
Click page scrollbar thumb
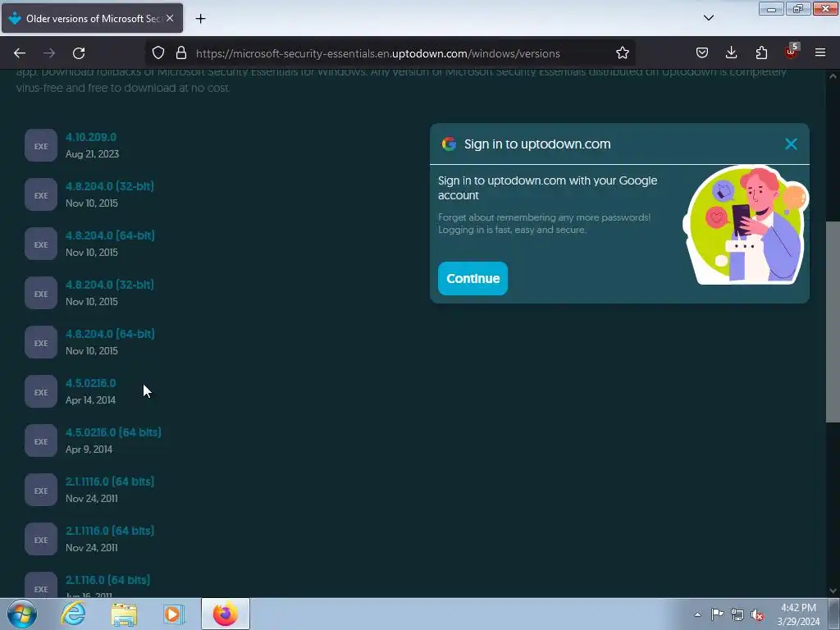[833, 322]
